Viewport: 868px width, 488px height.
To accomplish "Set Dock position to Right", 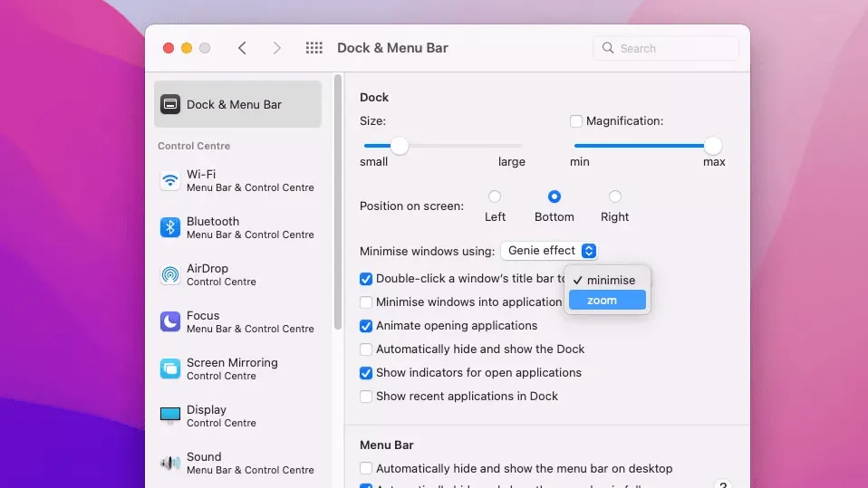I will [614, 196].
